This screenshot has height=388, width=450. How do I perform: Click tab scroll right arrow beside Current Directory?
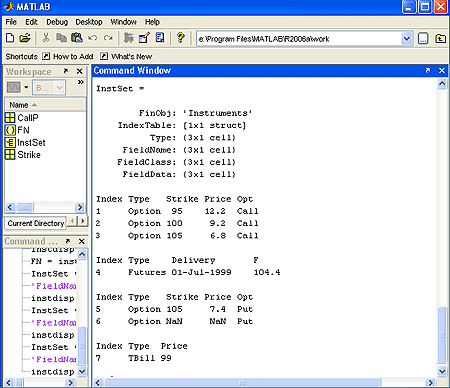(x=83, y=221)
